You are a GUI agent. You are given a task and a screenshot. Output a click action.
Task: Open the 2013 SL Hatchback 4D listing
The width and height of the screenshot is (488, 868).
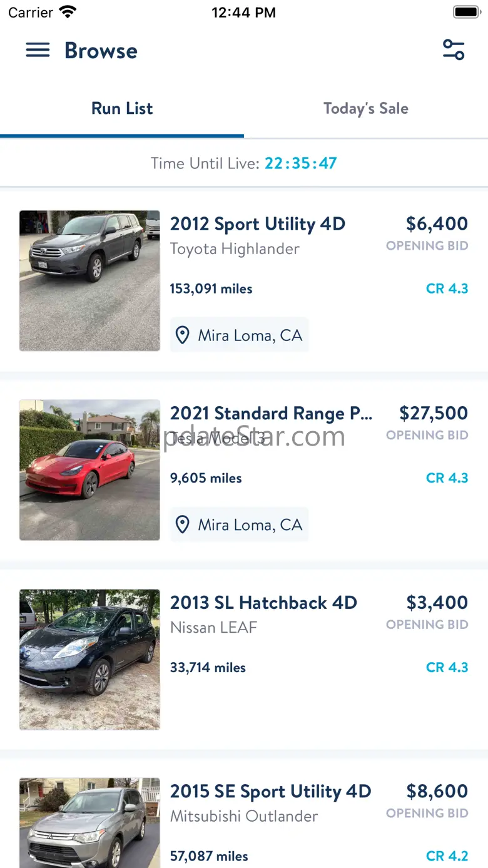tap(263, 603)
